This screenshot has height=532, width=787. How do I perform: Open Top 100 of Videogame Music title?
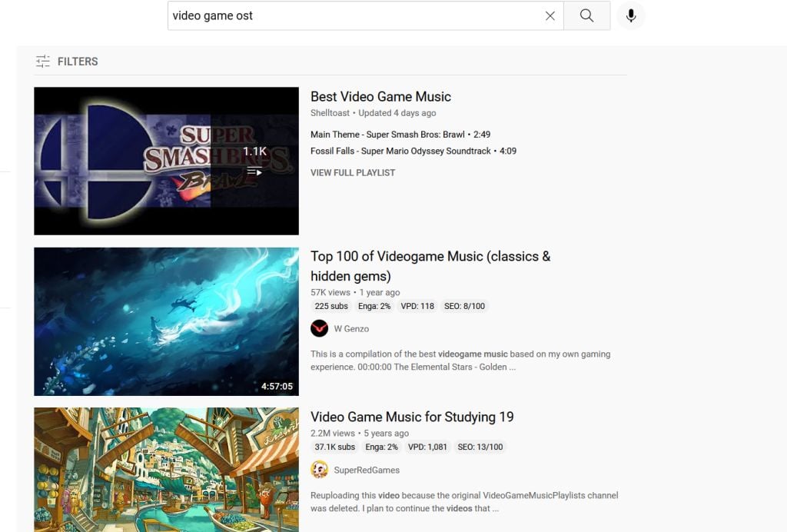[430, 266]
